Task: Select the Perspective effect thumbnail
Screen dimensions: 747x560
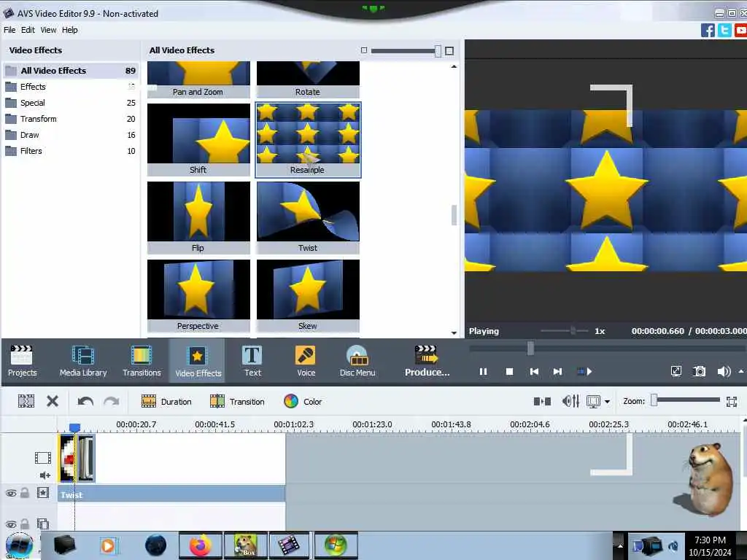Action: tap(198, 295)
